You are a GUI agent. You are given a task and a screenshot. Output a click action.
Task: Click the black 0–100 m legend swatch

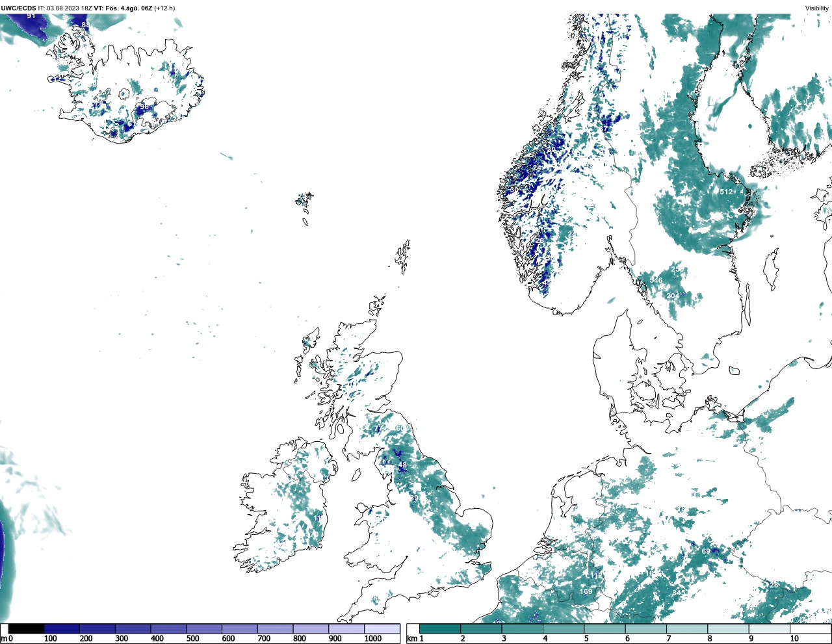[x=27, y=629]
